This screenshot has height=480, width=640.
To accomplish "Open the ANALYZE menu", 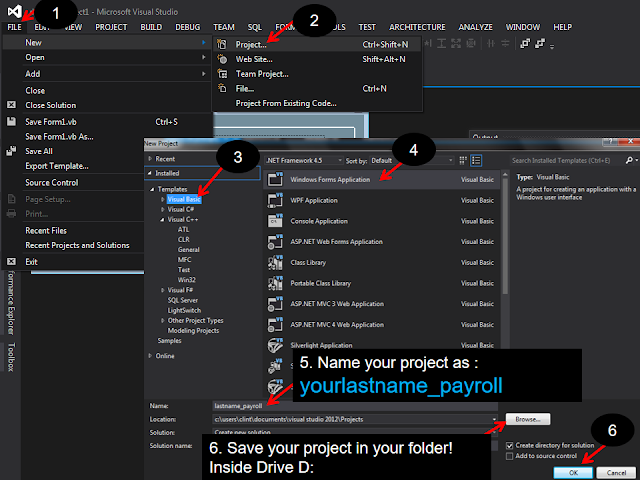I will (x=476, y=27).
